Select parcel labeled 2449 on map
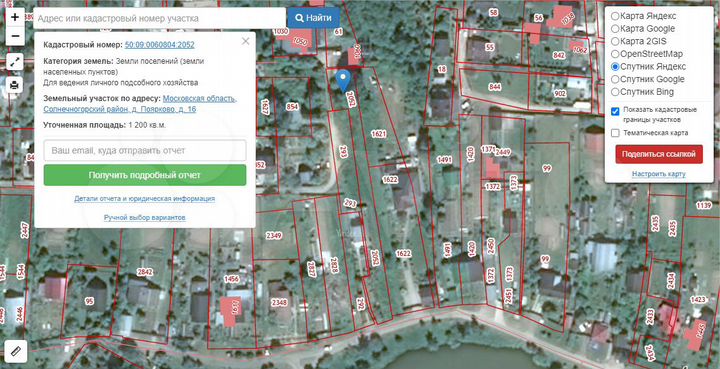Image resolution: width=720 pixels, height=369 pixels. (503, 152)
